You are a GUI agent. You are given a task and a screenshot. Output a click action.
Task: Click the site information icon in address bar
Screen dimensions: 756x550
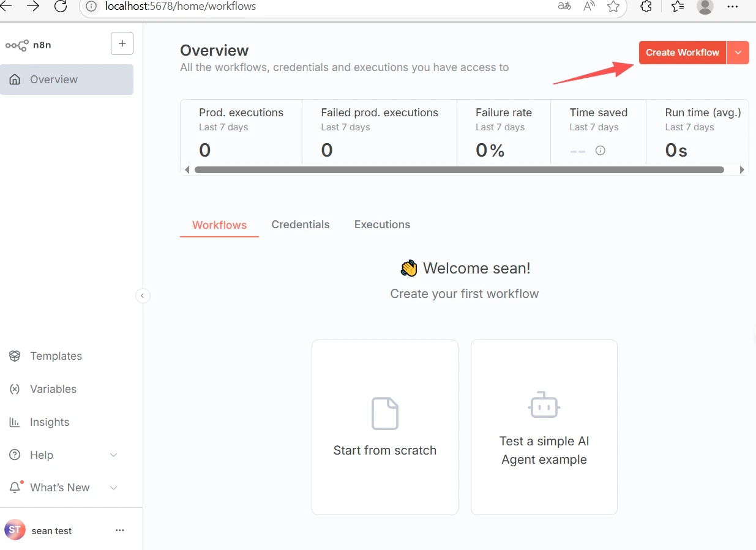coord(91,7)
